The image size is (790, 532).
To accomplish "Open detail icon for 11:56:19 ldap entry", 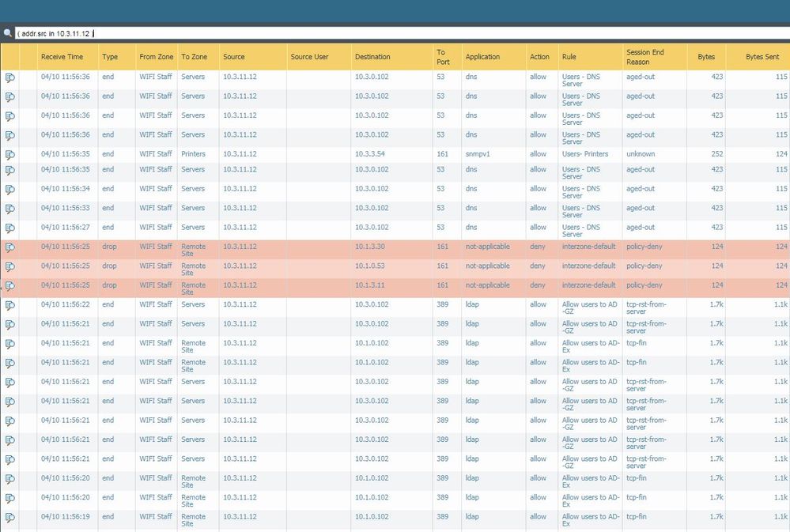I will tap(10, 518).
